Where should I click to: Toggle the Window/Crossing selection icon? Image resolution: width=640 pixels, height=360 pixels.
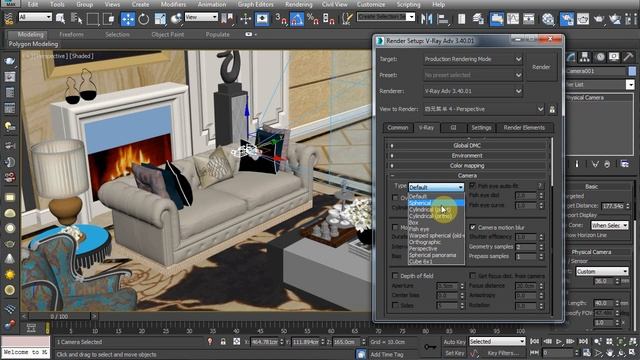click(109, 19)
